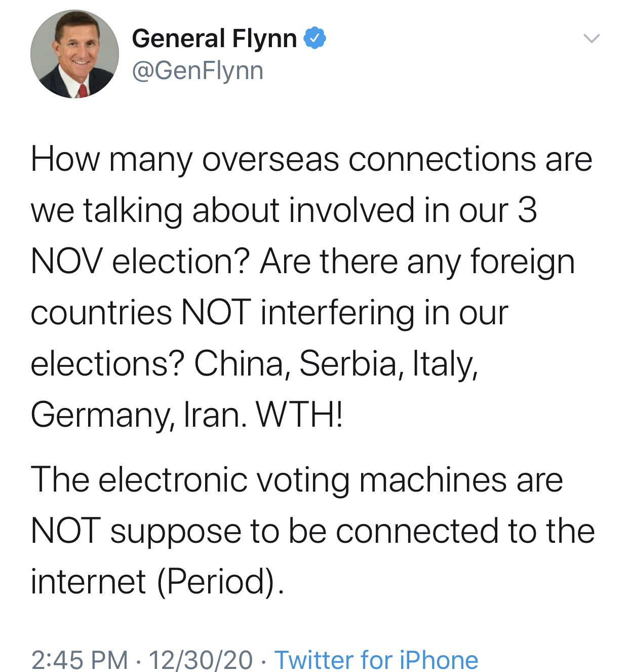The height and width of the screenshot is (672, 629).
Task: Open General Flynn's profile photo
Action: [x=75, y=54]
